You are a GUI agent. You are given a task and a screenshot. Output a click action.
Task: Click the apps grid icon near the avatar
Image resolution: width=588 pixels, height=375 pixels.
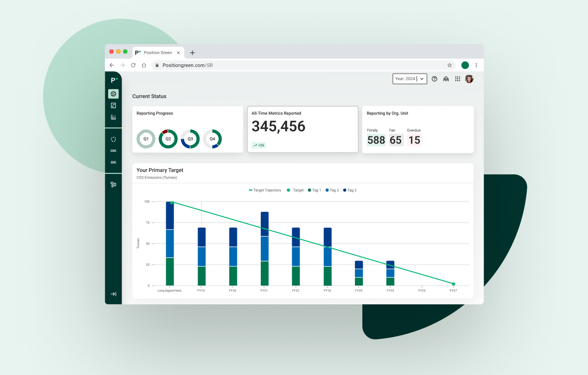[x=457, y=79]
